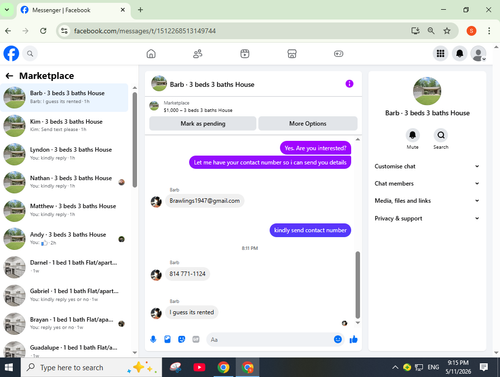500x377 pixels.
Task: Open the account profile menu
Action: (x=478, y=53)
